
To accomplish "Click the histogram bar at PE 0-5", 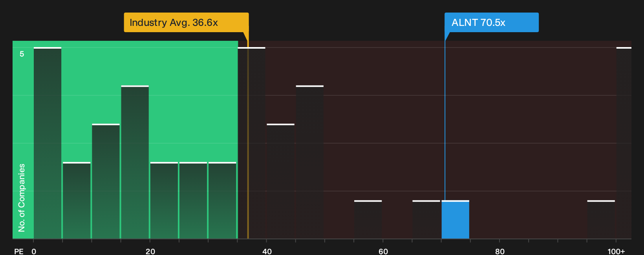I will point(48,143).
